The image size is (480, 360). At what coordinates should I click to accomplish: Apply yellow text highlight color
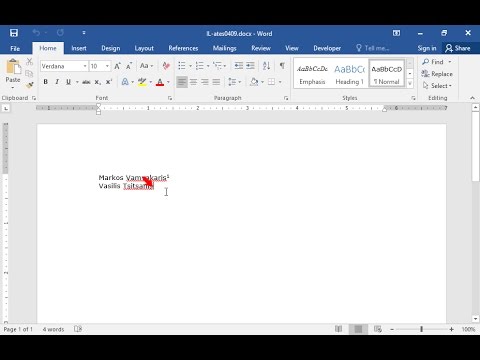coord(142,82)
